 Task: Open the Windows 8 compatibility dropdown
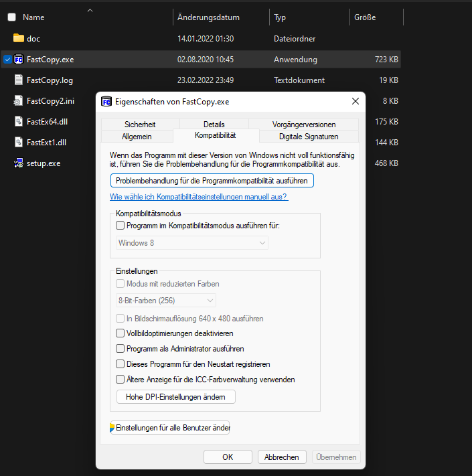click(192, 243)
